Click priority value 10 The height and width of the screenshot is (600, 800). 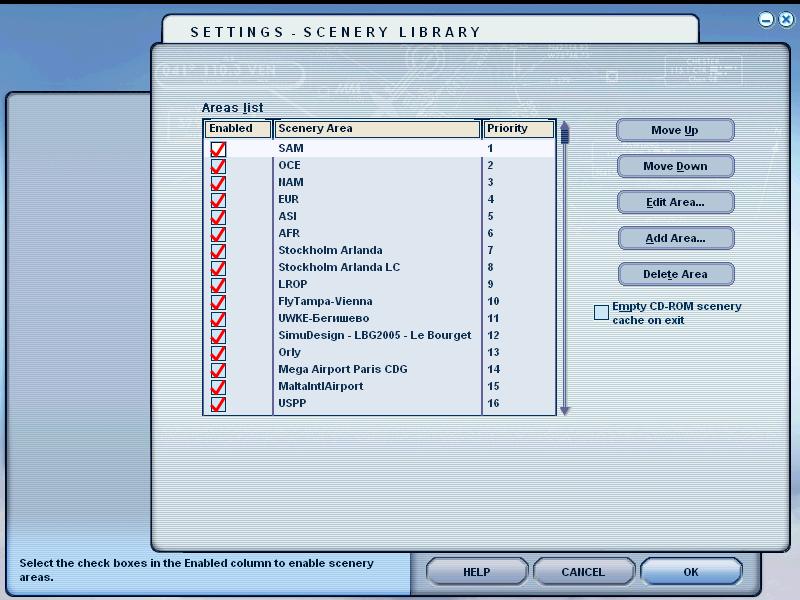point(493,301)
